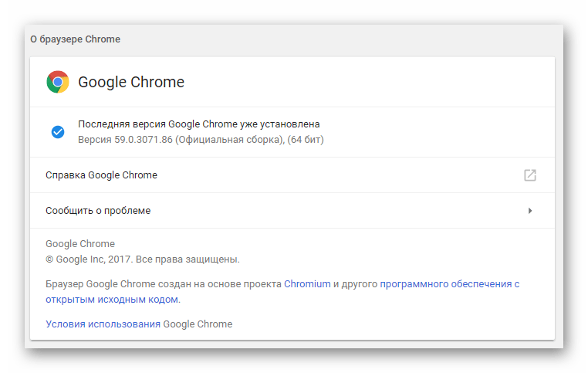
Task: Expand the Сообщить о проблеме arrow
Action: click(530, 211)
